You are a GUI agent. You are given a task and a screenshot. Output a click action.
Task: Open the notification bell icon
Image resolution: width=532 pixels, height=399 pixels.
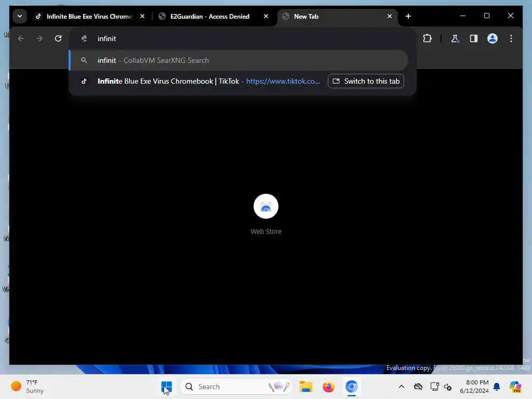pyautogui.click(x=497, y=387)
